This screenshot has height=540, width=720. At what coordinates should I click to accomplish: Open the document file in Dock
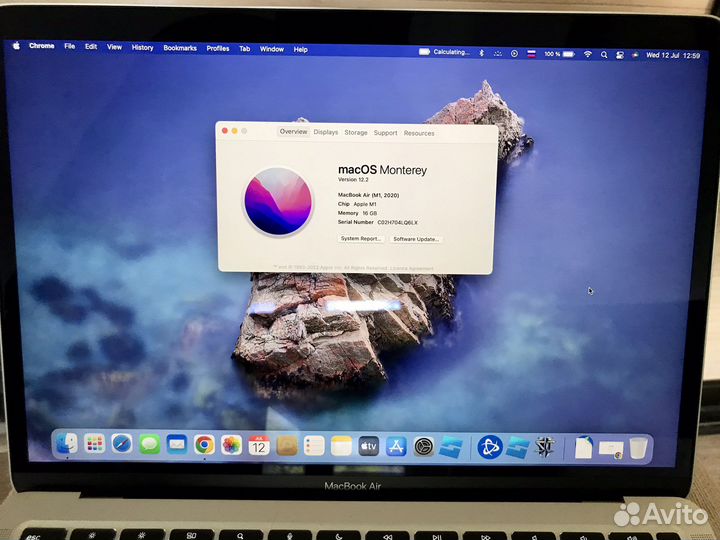[x=584, y=447]
